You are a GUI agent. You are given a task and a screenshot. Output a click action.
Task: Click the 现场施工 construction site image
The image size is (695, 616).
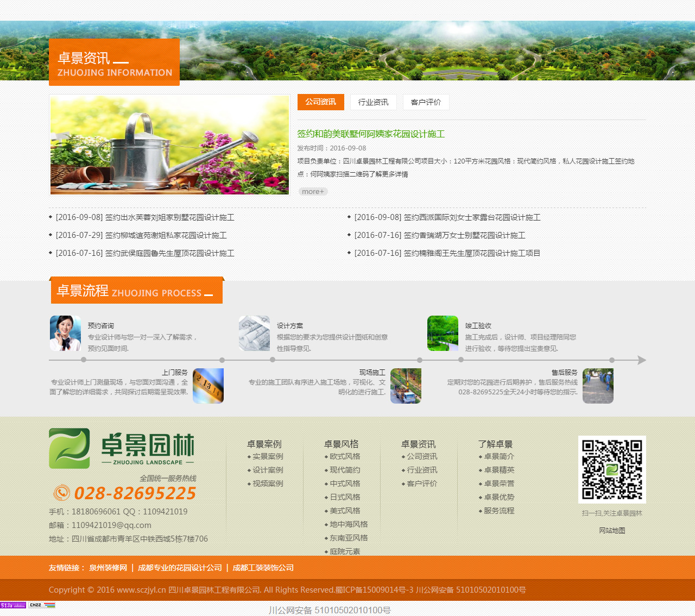[406, 386]
